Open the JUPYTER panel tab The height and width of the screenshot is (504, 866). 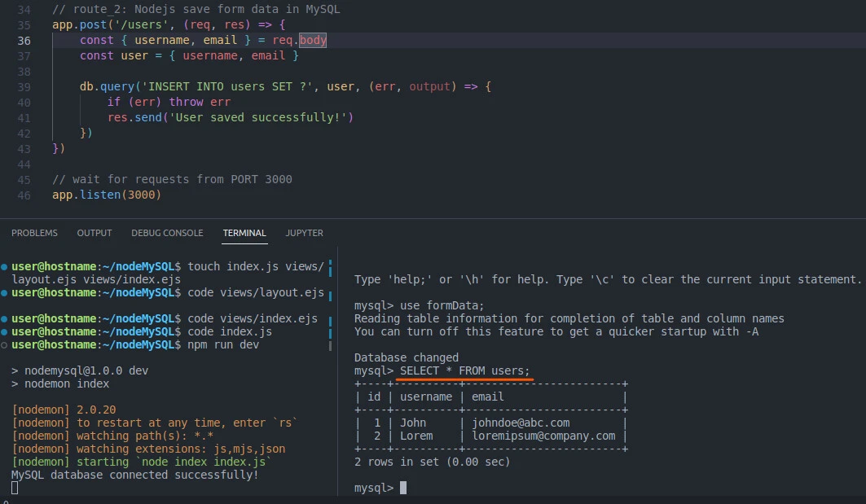pos(304,233)
